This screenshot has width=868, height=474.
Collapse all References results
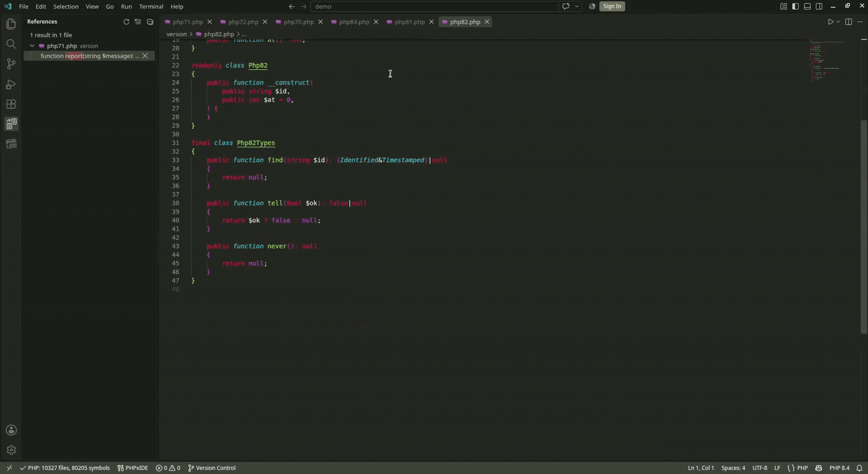[149, 22]
